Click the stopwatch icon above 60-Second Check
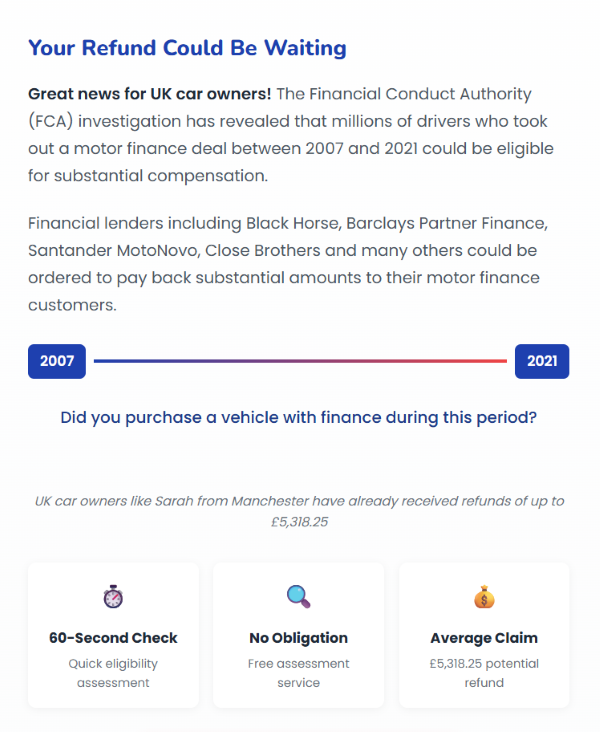This screenshot has height=732, width=600. 113,597
